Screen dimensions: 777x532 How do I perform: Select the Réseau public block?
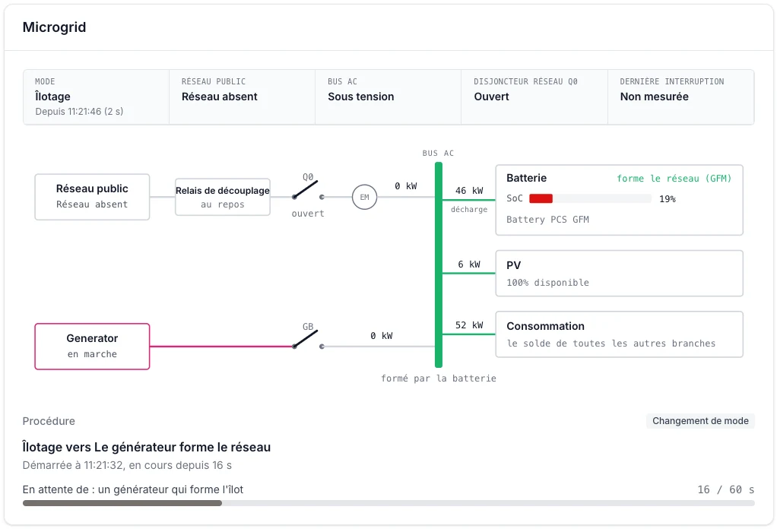tap(92, 197)
